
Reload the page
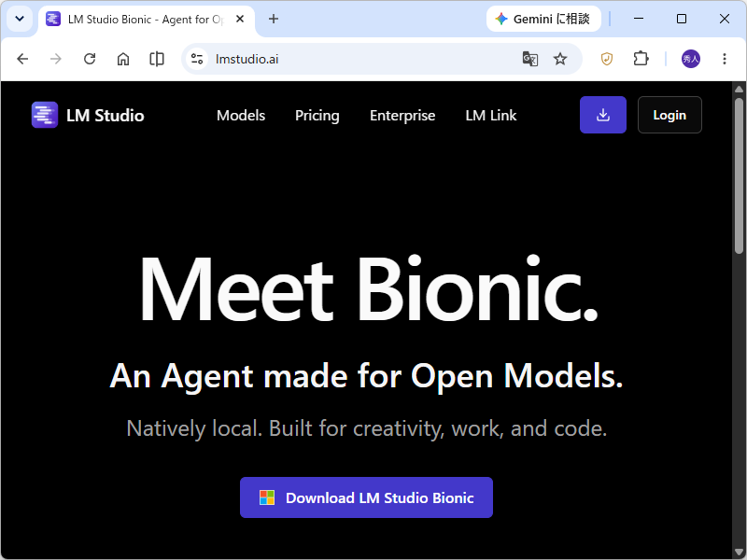click(x=90, y=59)
